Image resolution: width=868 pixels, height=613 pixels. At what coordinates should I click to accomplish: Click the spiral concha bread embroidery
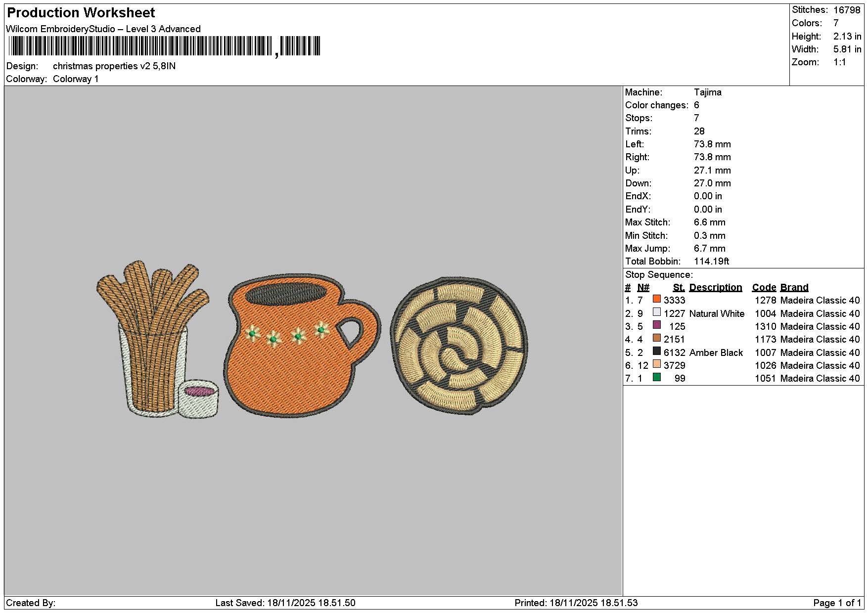(459, 346)
